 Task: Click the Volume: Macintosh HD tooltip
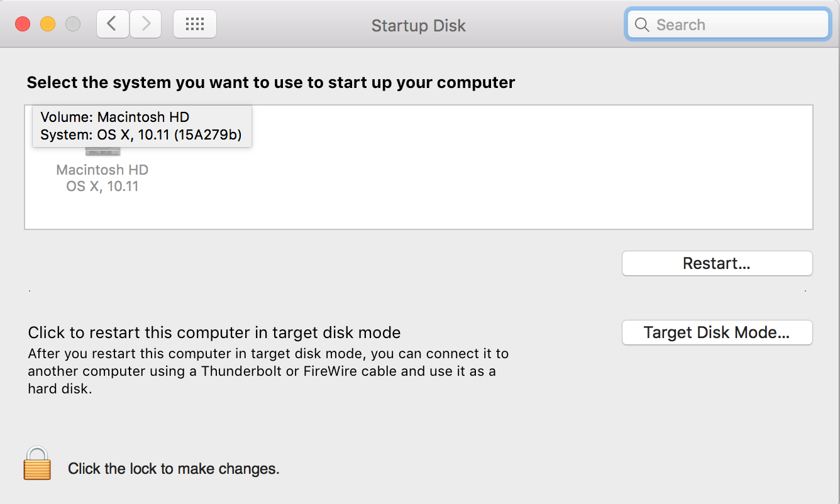pyautogui.click(x=141, y=126)
